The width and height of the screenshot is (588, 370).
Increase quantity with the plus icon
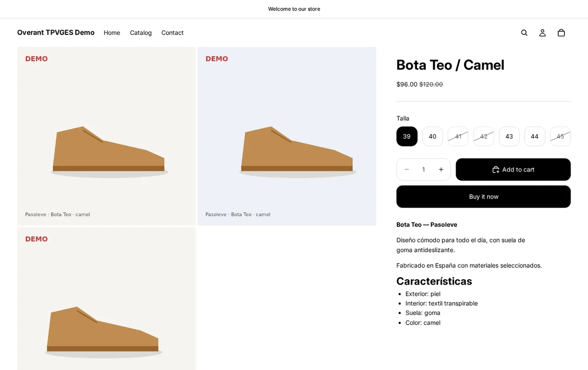441,169
